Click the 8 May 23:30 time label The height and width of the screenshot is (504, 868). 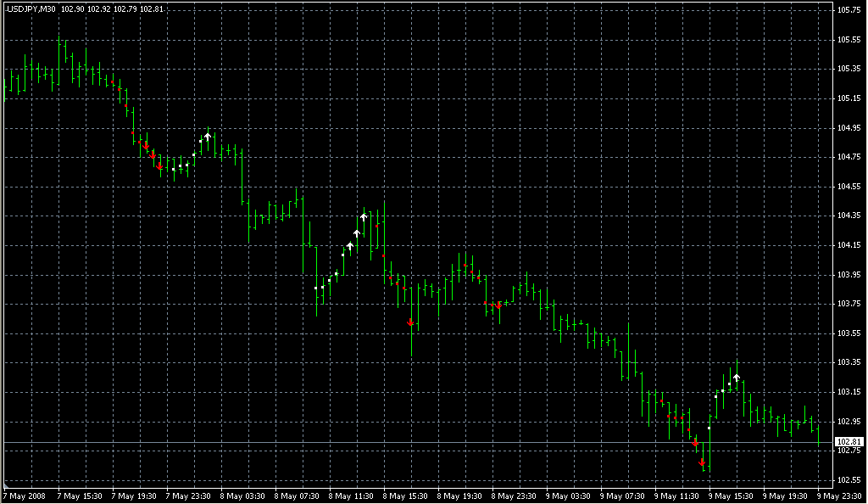(515, 496)
